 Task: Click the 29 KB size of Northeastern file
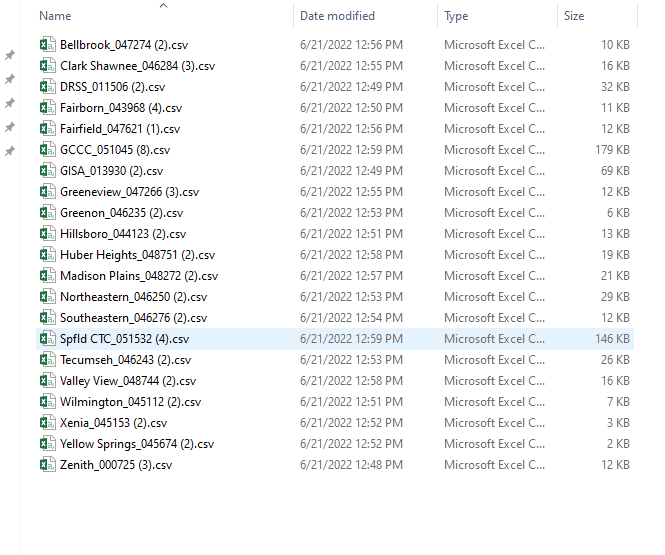[615, 296]
